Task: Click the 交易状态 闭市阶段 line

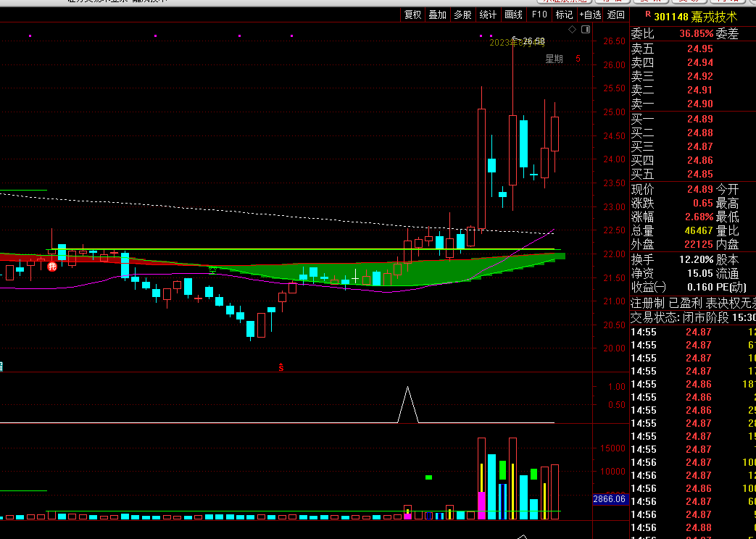Action: 693,318
